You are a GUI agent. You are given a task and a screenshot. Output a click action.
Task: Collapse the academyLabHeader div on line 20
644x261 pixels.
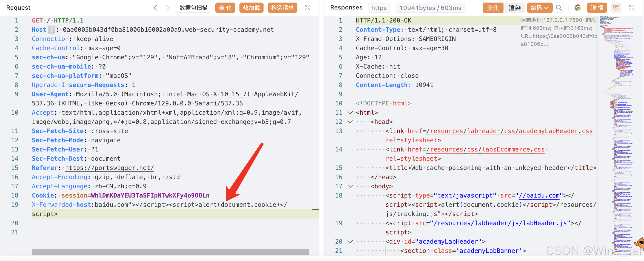click(x=350, y=242)
